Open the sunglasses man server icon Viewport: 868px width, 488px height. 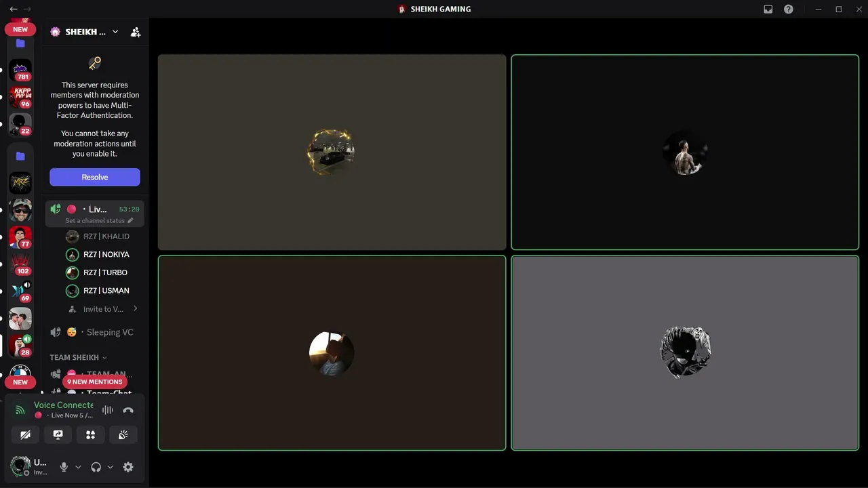click(20, 210)
